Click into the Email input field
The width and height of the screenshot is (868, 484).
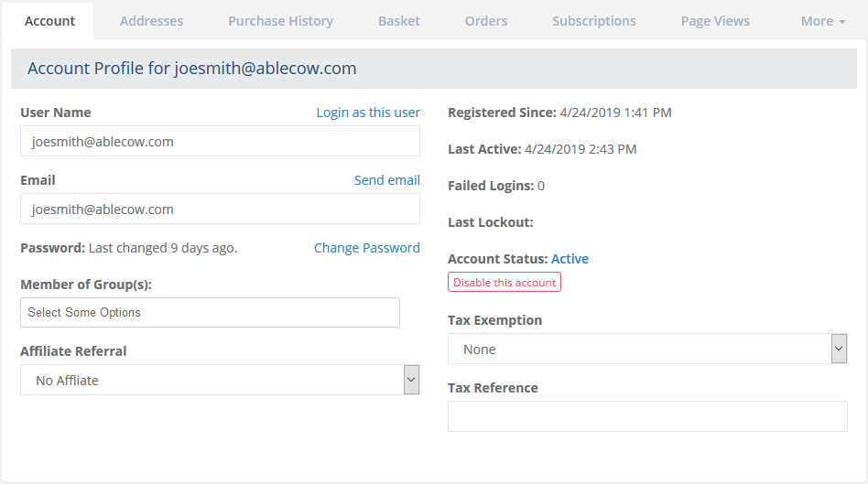pos(220,210)
